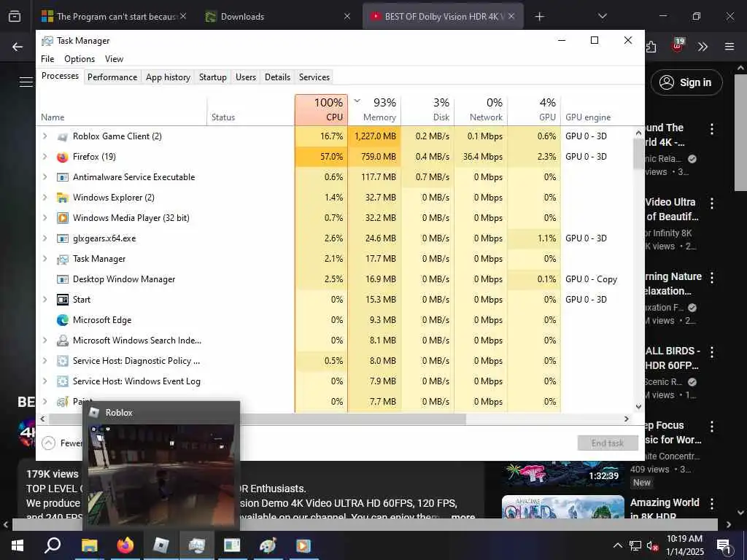
Task: Click the process list vertical scrollbar down arrow
Action: point(638,407)
